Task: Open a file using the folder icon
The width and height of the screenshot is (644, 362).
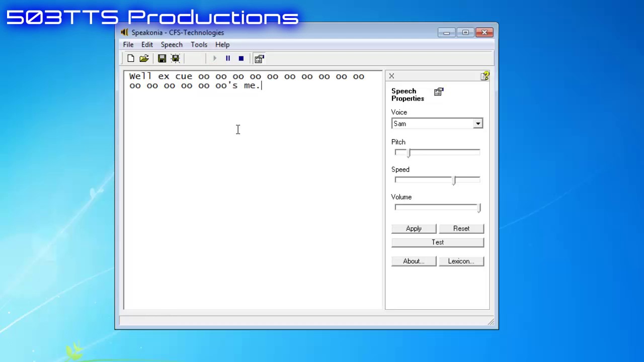Action: point(144,58)
